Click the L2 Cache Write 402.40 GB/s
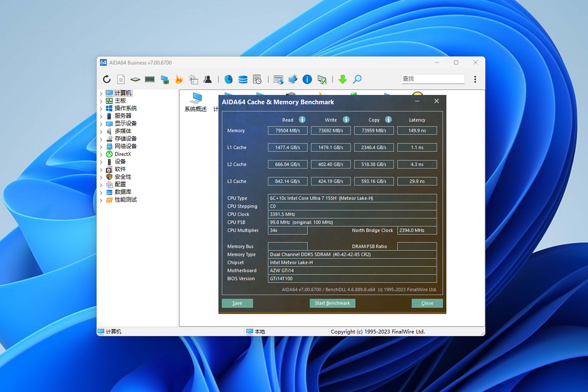Viewport: 588px width, 392px height. (x=331, y=164)
